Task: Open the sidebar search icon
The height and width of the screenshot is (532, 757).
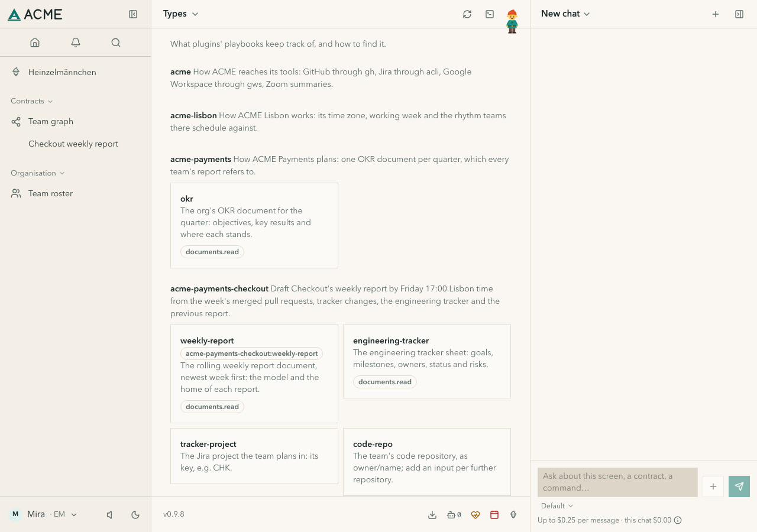Action: tap(116, 43)
